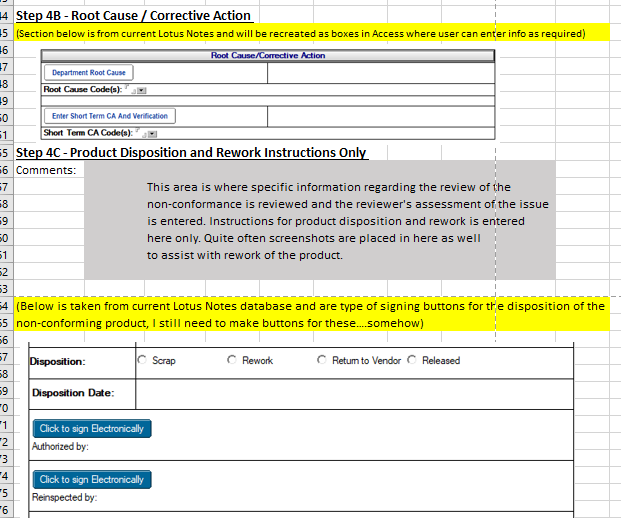Select the Rework disposition radio button

click(x=232, y=360)
